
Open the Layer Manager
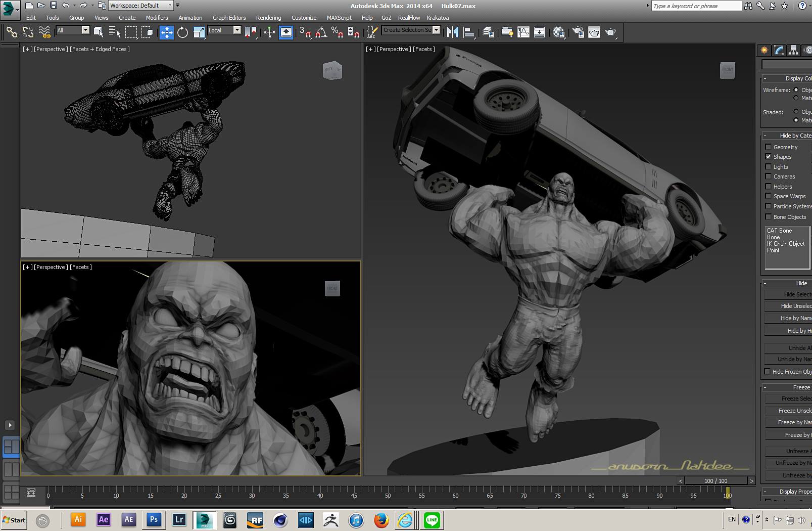488,32
